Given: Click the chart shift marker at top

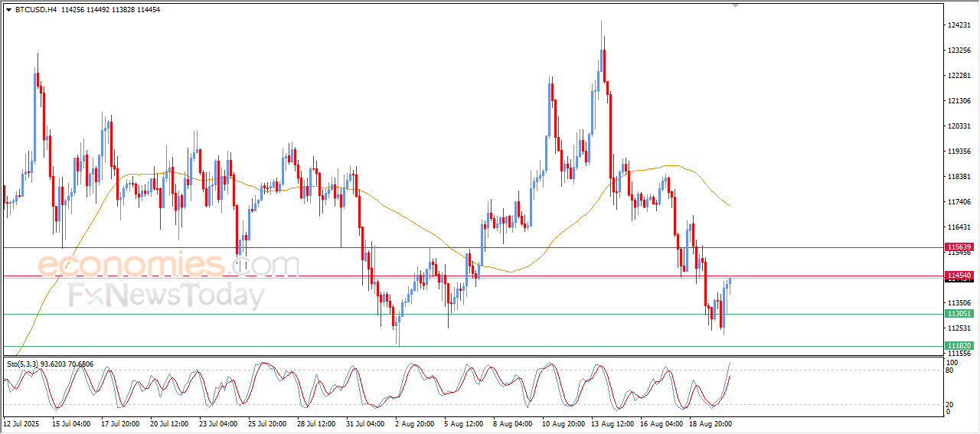Looking at the screenshot, I should [736, 6].
